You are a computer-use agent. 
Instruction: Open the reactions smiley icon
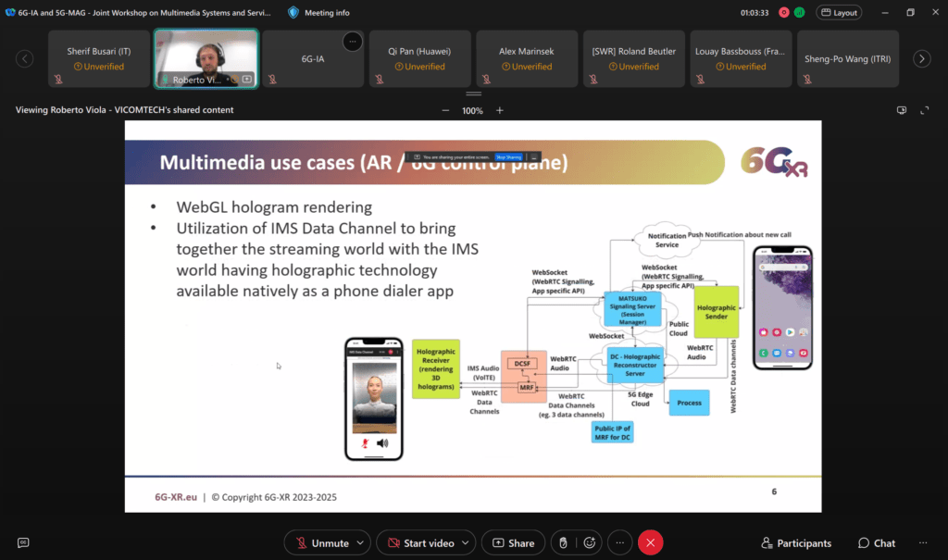(x=589, y=543)
